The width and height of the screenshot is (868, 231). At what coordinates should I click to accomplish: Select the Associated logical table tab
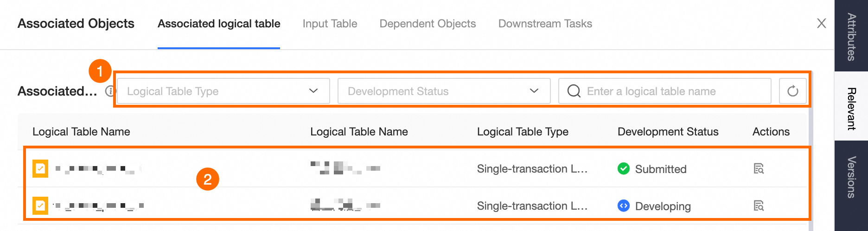219,24
